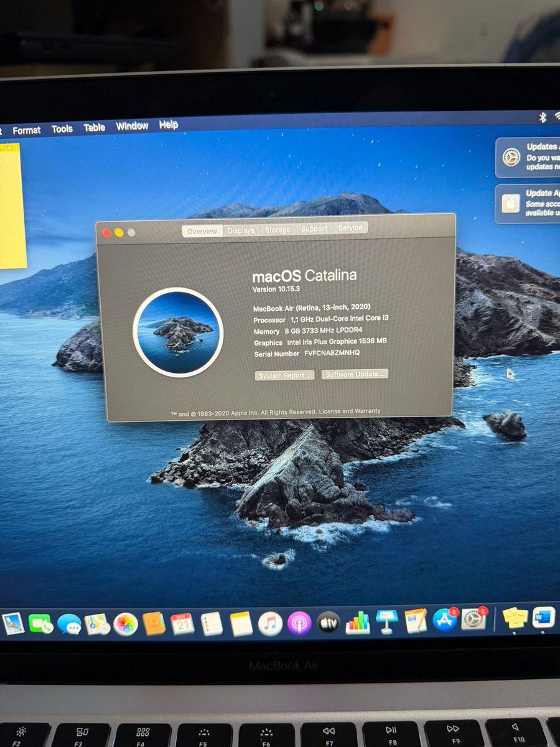This screenshot has height=747, width=560.
Task: Open System Preferences in the Dock
Action: pos(474,619)
